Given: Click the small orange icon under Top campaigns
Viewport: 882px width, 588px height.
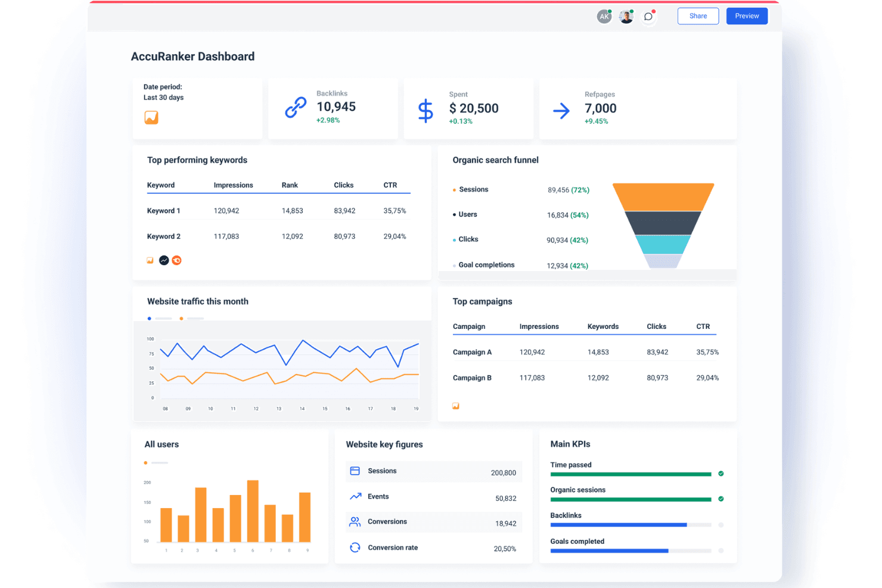Looking at the screenshot, I should (456, 406).
